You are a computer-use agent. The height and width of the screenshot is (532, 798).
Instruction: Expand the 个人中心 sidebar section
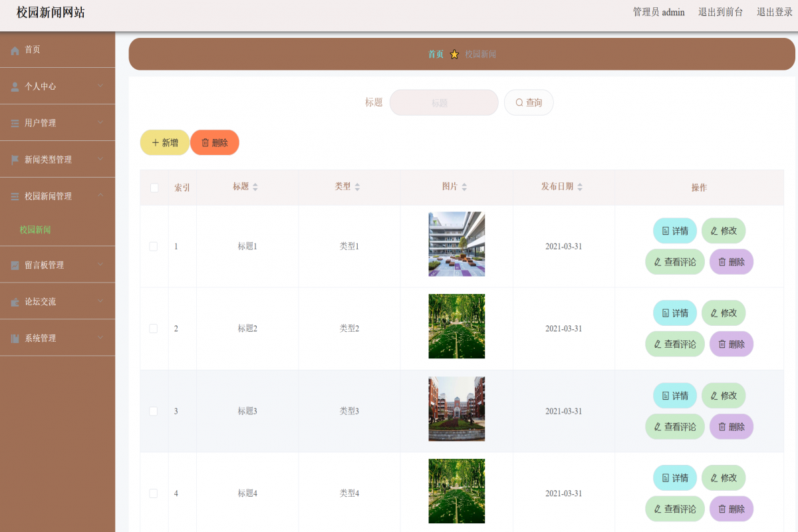(57, 86)
